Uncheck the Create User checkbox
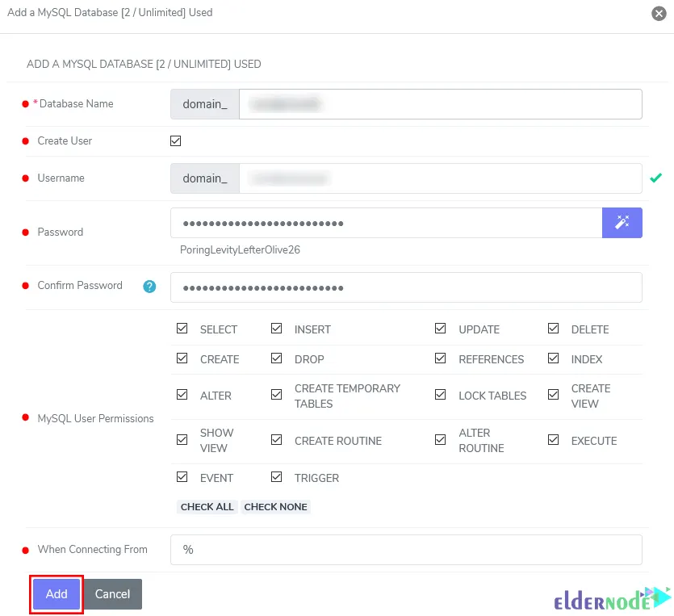674x616 pixels. [x=175, y=140]
